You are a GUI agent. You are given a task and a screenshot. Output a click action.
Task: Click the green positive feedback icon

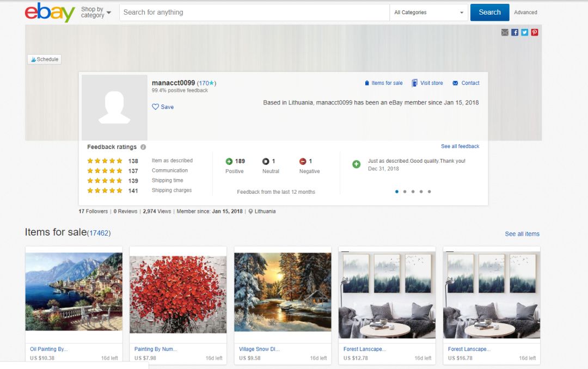tap(229, 162)
